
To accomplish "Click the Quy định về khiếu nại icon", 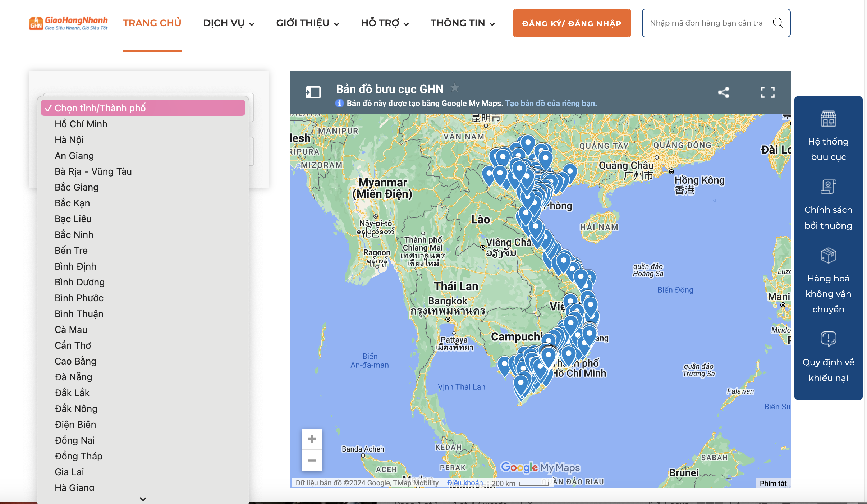I will [x=828, y=339].
